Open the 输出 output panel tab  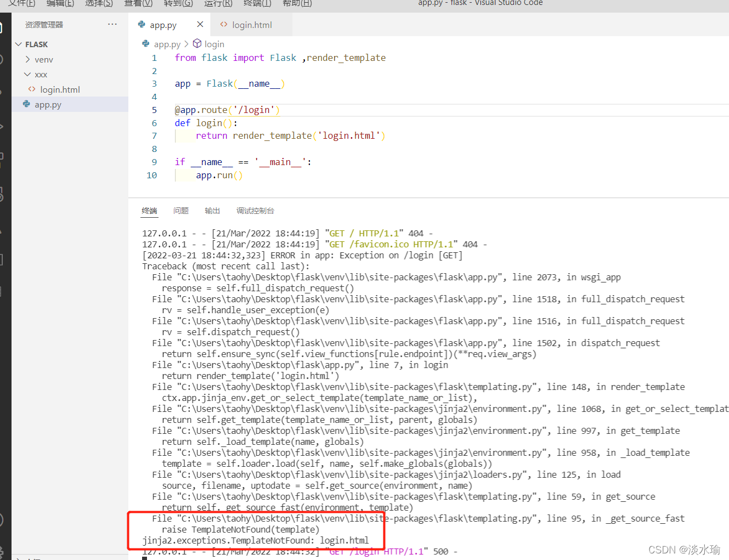[212, 211]
